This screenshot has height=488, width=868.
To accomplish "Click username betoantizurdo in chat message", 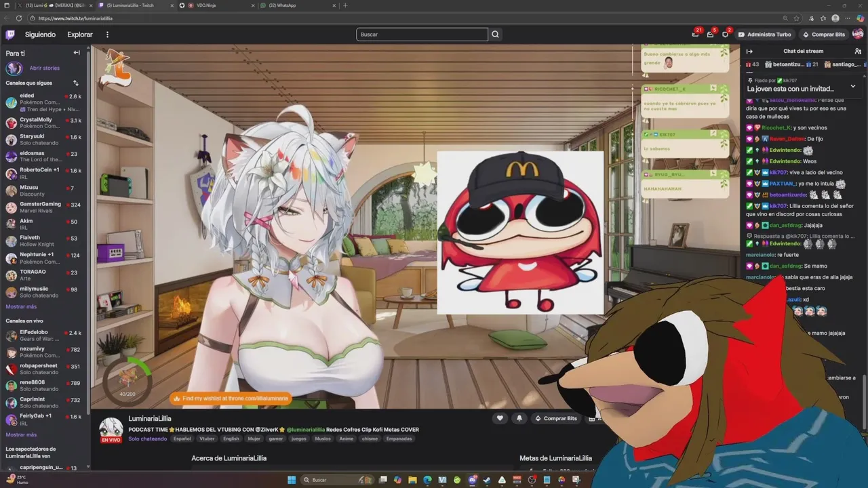I will coord(787,195).
